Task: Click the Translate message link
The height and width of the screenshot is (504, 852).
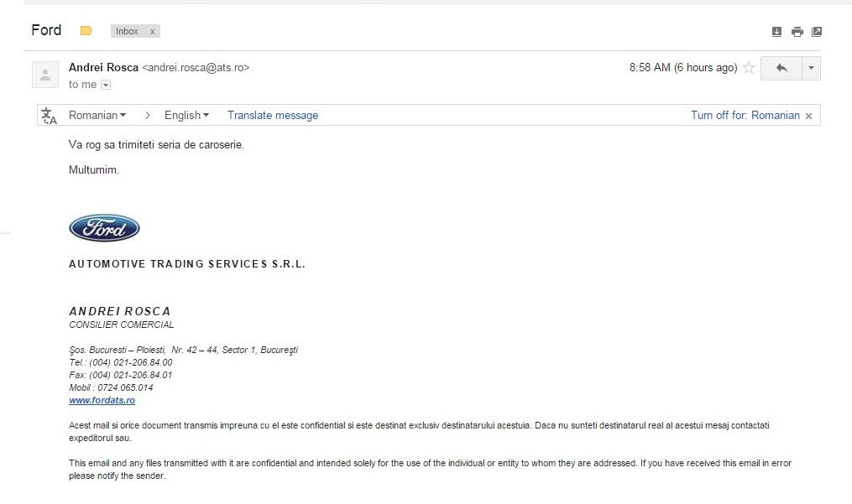Action: pyautogui.click(x=273, y=115)
